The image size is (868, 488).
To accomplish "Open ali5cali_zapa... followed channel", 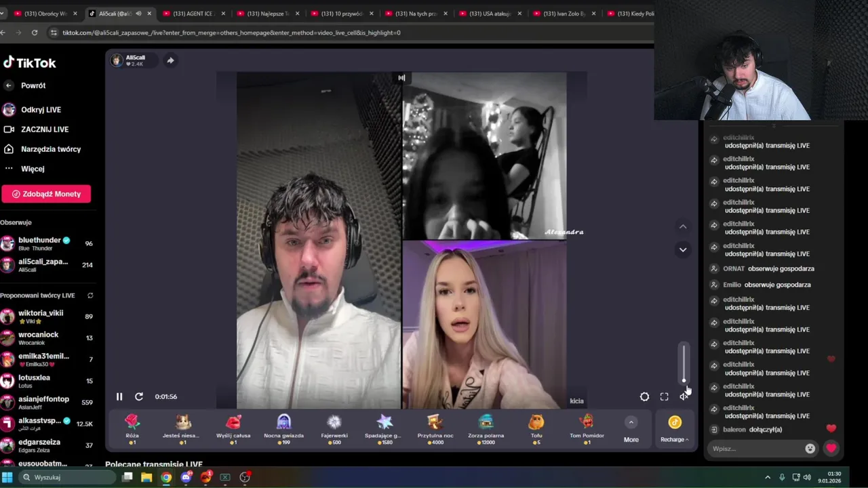I will (x=46, y=265).
